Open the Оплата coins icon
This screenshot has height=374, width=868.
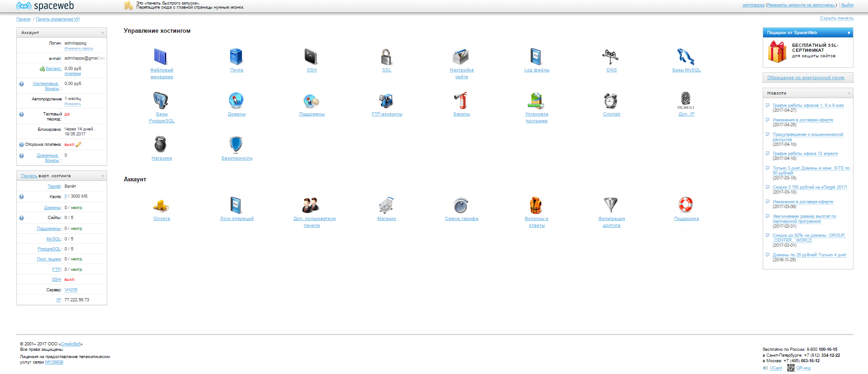pyautogui.click(x=161, y=206)
